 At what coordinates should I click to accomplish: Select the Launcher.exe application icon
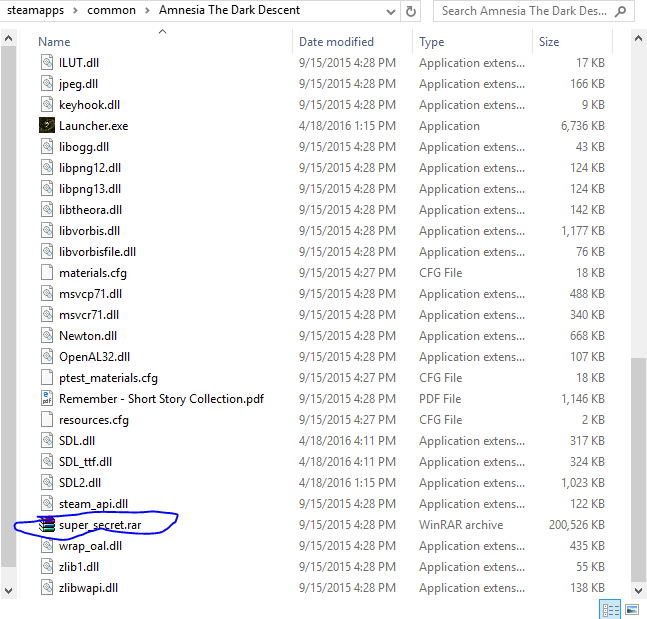pos(47,125)
